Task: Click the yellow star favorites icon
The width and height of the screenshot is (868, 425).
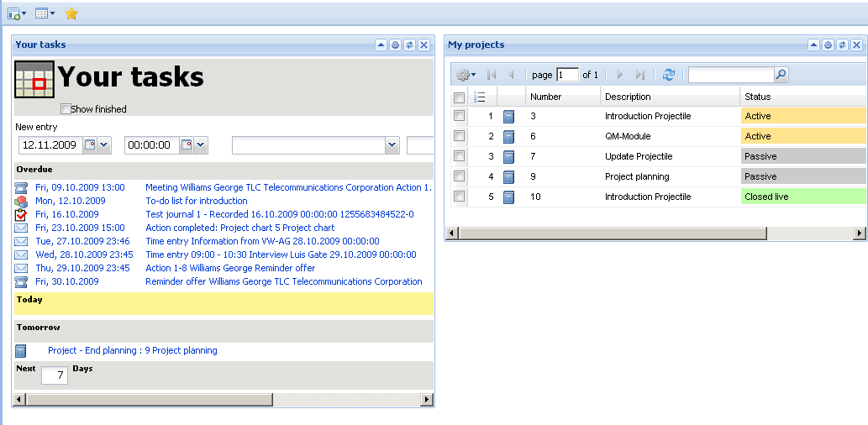Action: (x=71, y=13)
